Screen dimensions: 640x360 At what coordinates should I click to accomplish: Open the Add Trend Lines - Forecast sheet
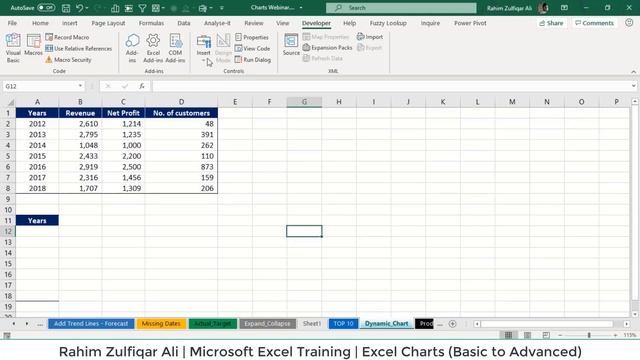tap(91, 324)
